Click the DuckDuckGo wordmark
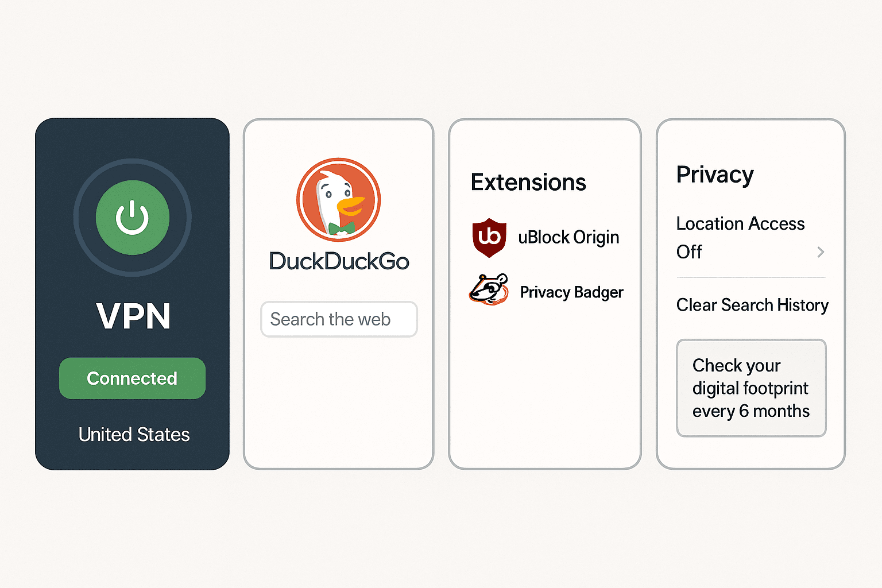The width and height of the screenshot is (882, 588). [339, 262]
